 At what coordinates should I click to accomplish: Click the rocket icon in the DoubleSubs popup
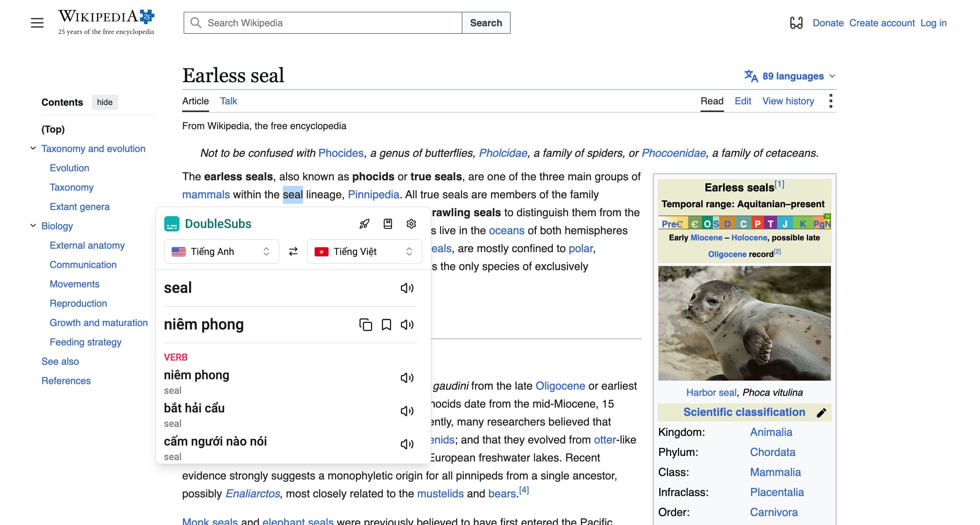(364, 224)
